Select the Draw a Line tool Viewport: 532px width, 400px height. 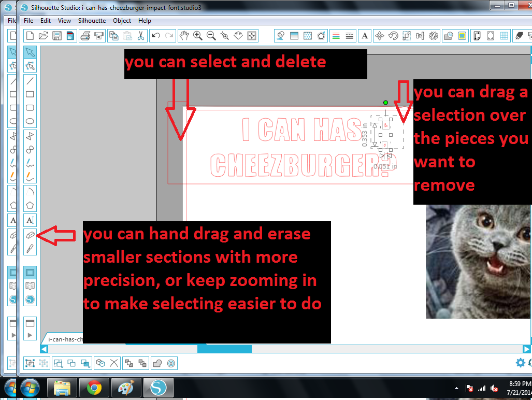(x=30, y=81)
